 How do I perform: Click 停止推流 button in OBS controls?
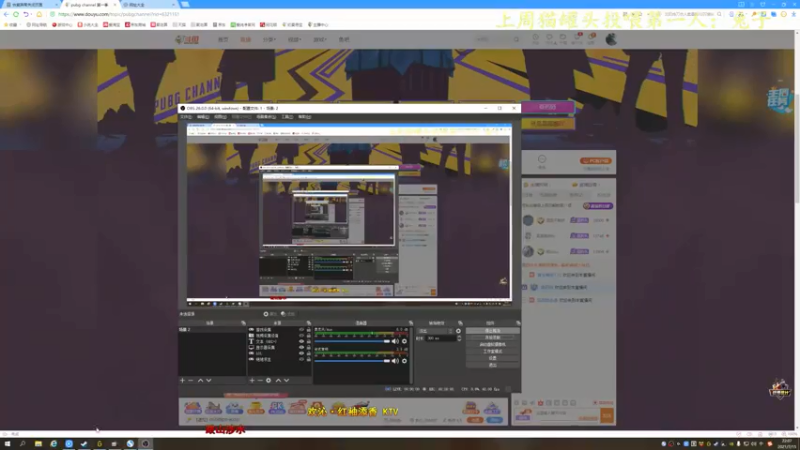[492, 331]
